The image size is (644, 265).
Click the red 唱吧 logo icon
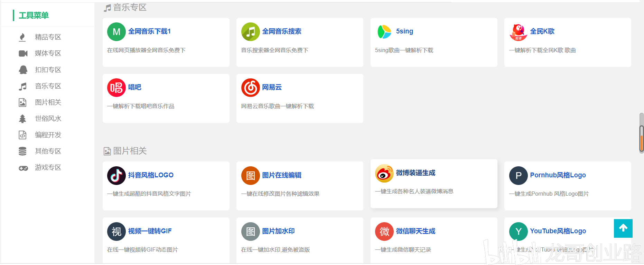(116, 88)
